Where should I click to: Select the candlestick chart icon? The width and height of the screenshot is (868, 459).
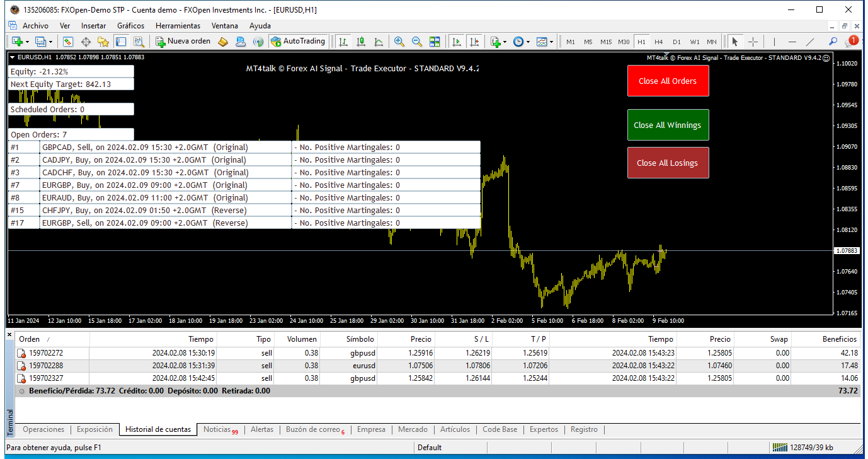click(361, 42)
